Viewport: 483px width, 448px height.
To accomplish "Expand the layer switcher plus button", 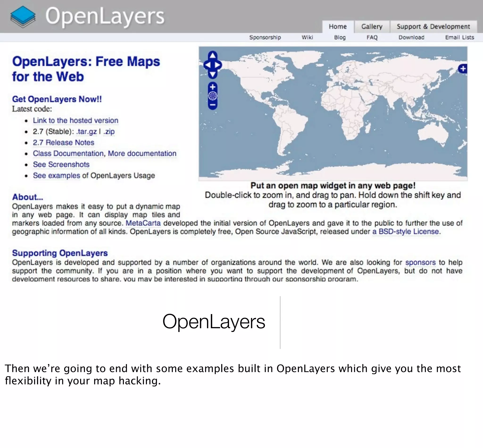I will tap(463, 69).
